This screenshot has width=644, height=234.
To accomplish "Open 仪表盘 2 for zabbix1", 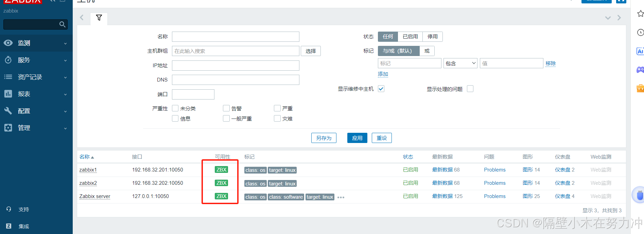I will (564, 170).
